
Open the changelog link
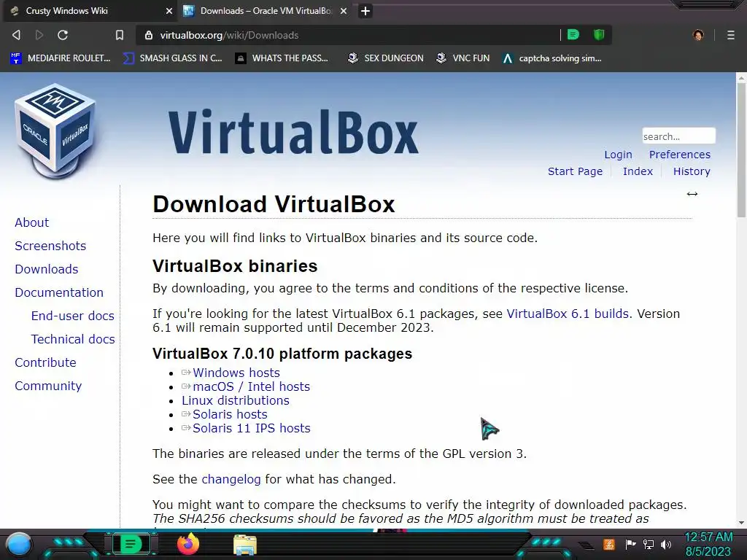(x=231, y=479)
